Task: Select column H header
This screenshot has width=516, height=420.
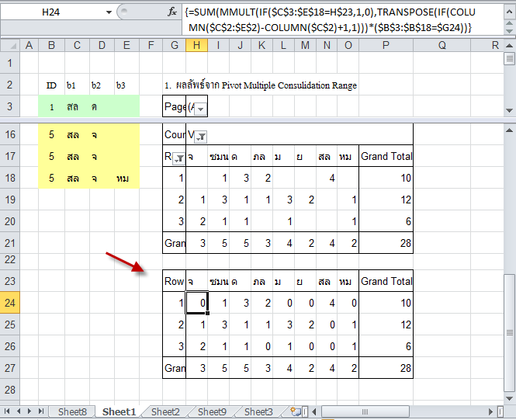Action: pyautogui.click(x=196, y=45)
